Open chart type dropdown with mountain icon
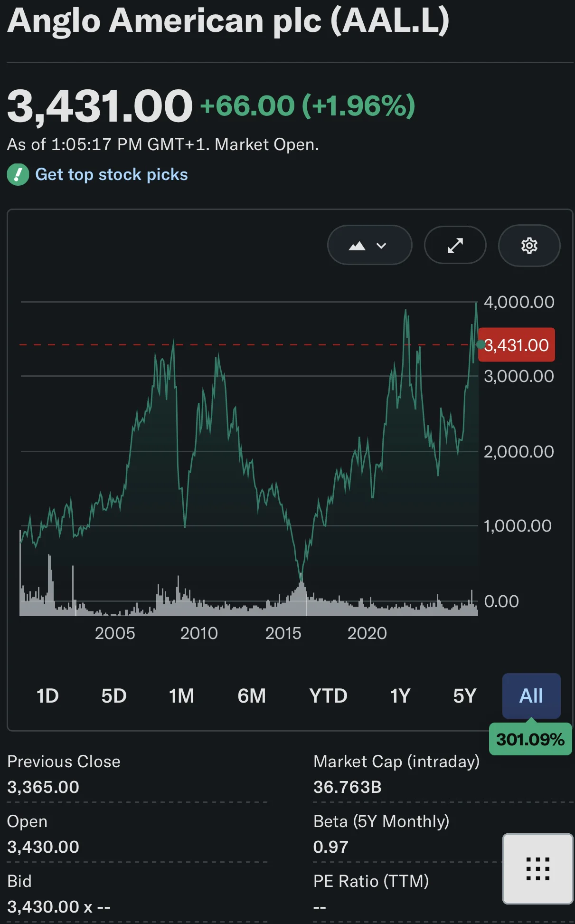This screenshot has height=924, width=575. pos(369,245)
